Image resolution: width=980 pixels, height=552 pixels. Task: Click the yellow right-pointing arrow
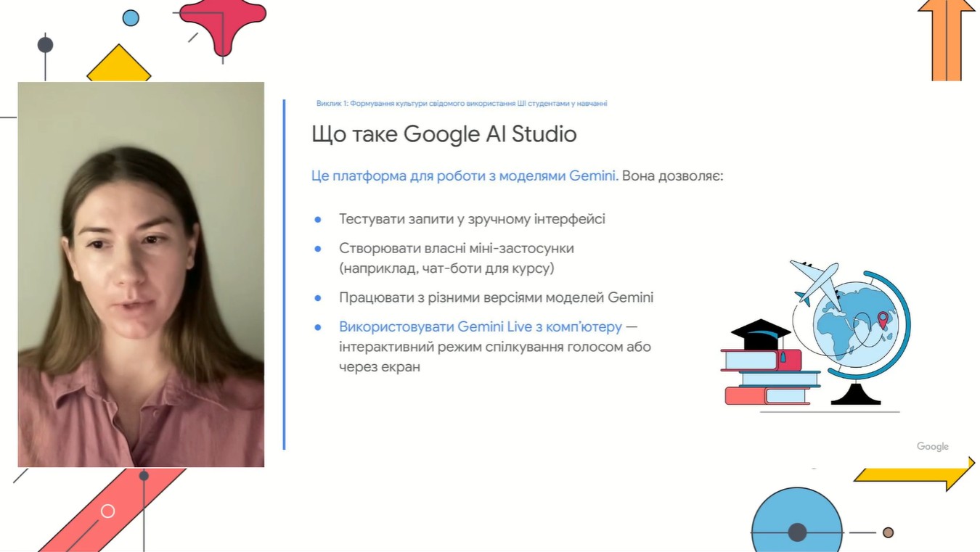(916, 474)
